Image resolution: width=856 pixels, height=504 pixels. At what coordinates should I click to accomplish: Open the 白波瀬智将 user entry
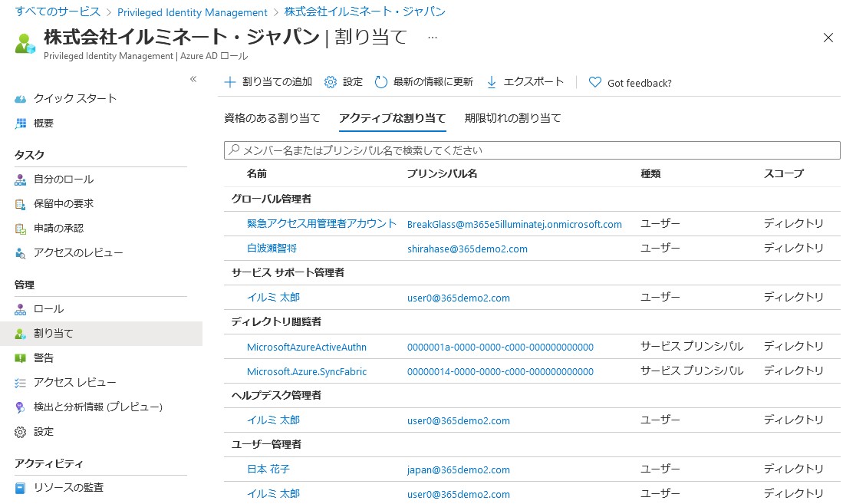coord(272,249)
